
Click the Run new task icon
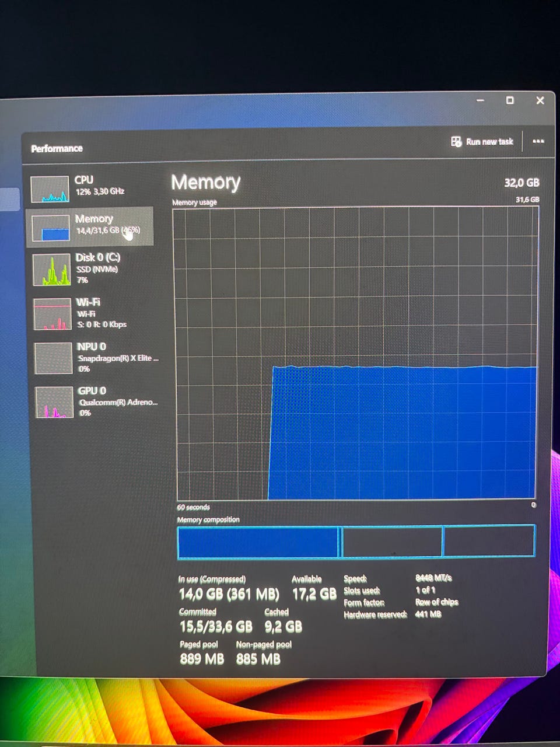pyautogui.click(x=456, y=141)
